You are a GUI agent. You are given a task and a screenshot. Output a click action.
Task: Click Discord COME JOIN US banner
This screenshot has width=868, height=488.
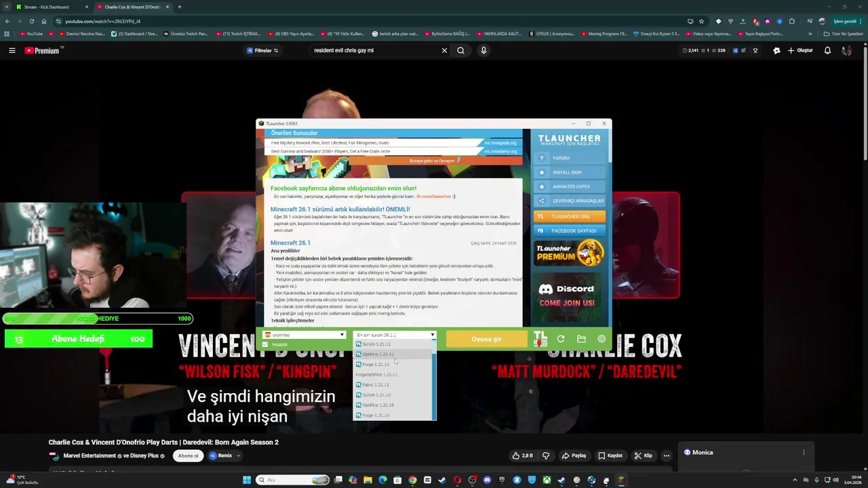[x=568, y=296]
